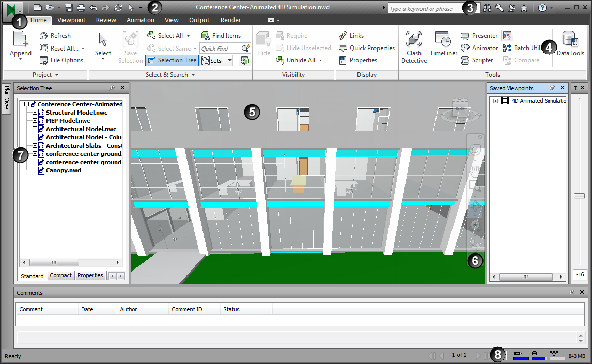
Task: Expand the Canopy.nwd node
Action: pos(35,170)
